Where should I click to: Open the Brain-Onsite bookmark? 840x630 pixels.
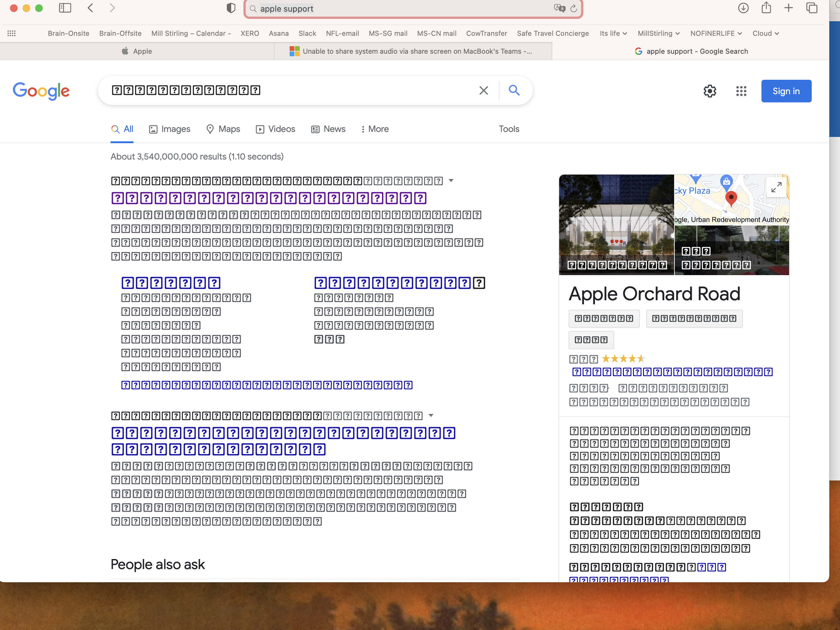tap(68, 33)
